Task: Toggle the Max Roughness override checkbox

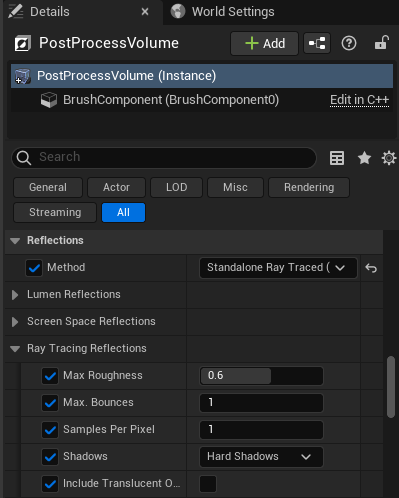Action: (x=50, y=376)
